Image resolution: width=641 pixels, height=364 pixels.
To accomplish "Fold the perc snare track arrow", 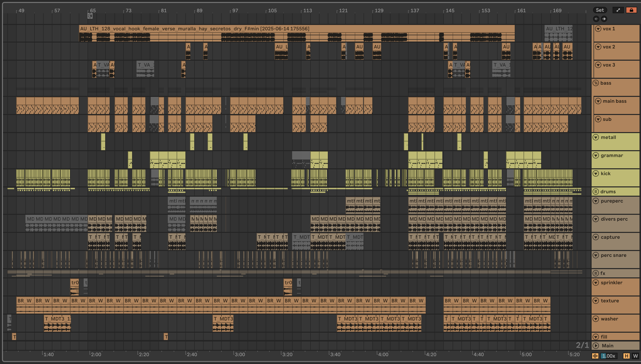I will click(x=596, y=255).
